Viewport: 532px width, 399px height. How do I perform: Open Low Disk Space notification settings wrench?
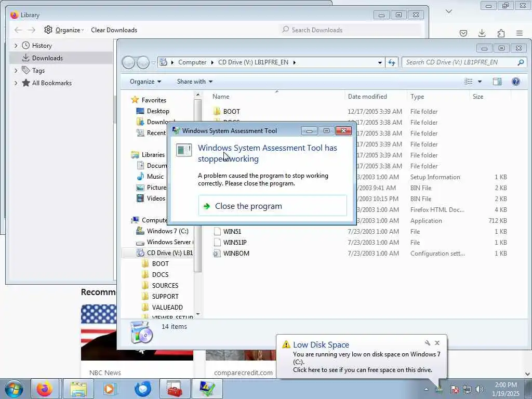428,343
